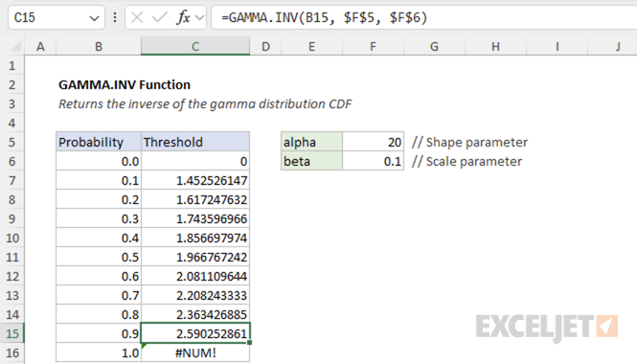
Task: Click the probability cell 0.8
Action: point(99,314)
